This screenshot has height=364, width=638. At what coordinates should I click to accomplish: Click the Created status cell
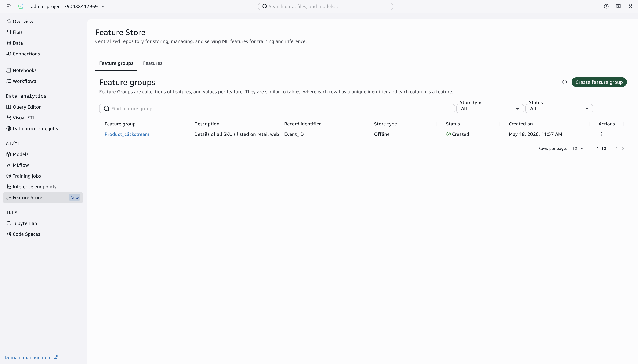457,134
